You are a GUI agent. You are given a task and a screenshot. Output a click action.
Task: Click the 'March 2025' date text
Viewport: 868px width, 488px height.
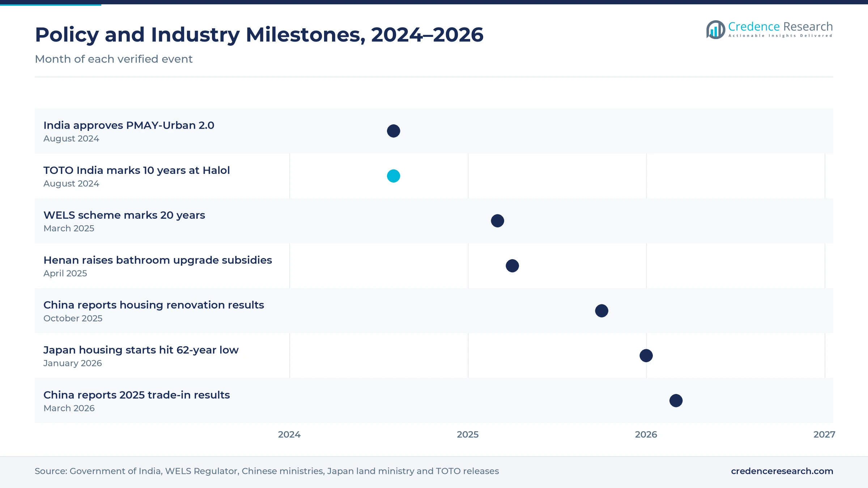coord(69,228)
